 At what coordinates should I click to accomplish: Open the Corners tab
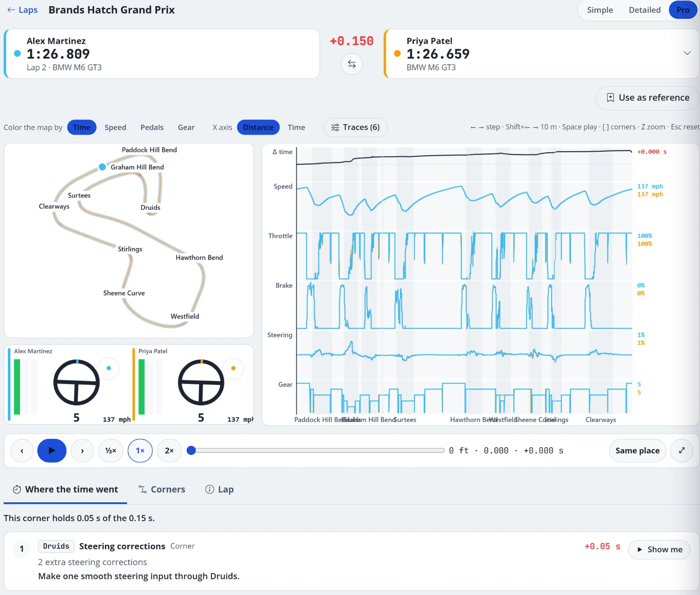(162, 489)
